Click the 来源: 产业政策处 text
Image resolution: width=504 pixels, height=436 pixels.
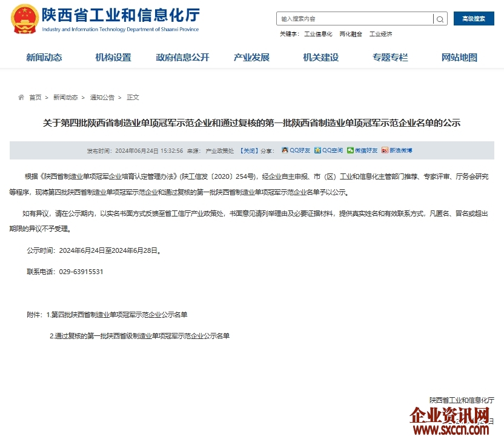(211, 150)
